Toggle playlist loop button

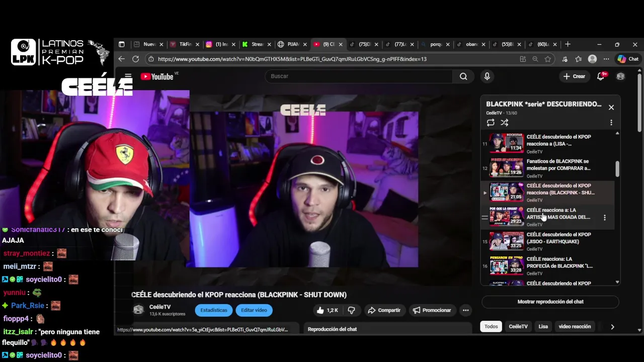point(491,122)
